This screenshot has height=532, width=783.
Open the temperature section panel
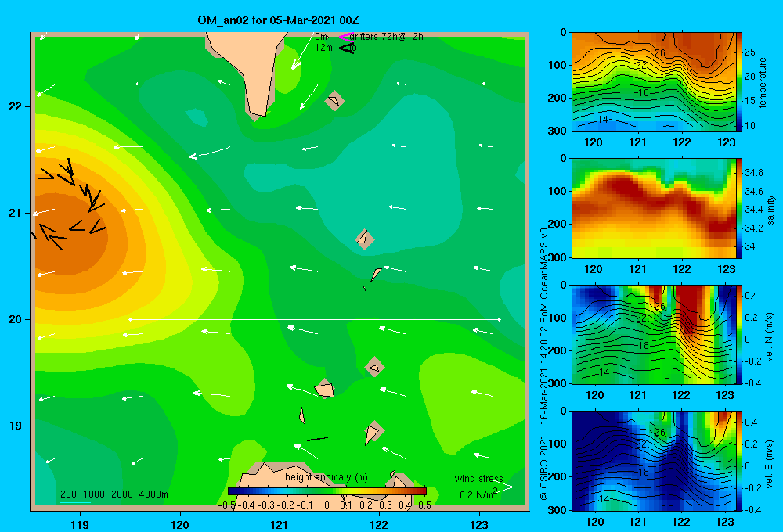coord(653,82)
